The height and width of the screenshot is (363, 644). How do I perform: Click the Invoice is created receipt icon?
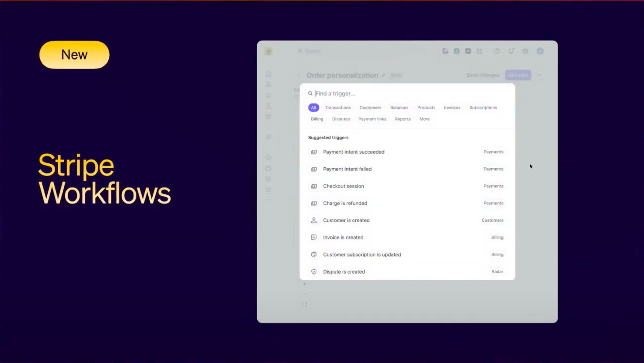pos(314,237)
